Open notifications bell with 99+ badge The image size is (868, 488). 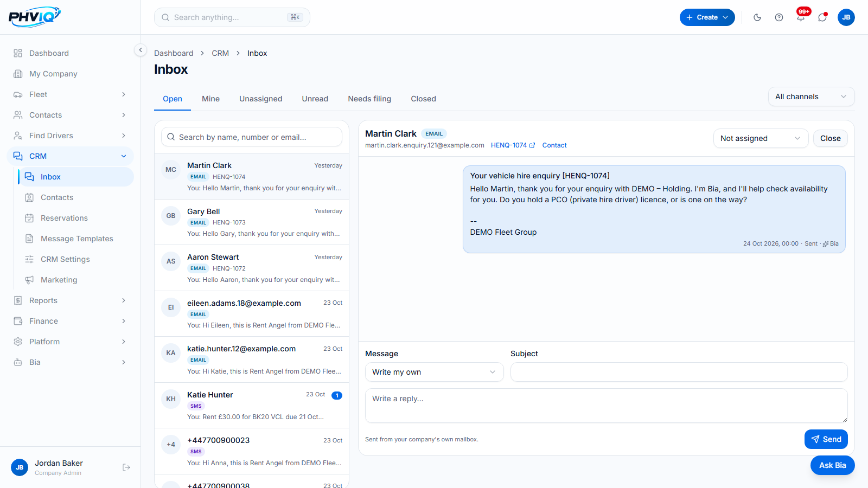click(801, 17)
